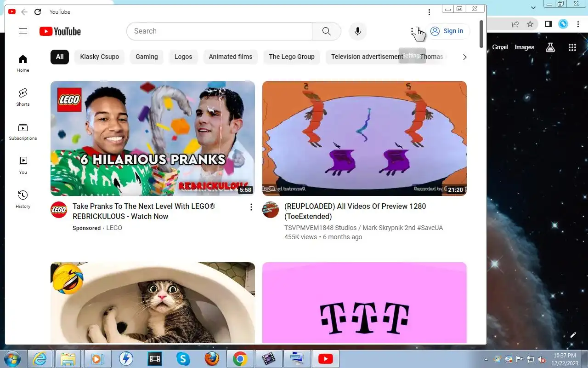This screenshot has width=588, height=368.
Task: Focus the YouTube search field
Action: 219,31
